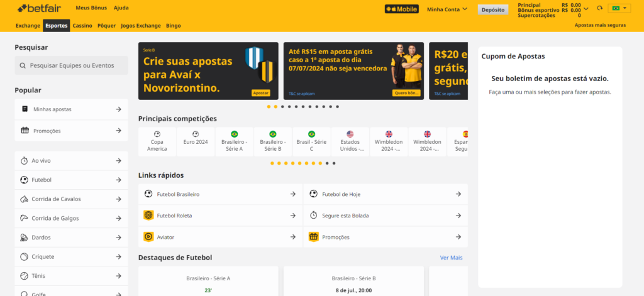Click the Quero bônus banner button

tap(406, 93)
